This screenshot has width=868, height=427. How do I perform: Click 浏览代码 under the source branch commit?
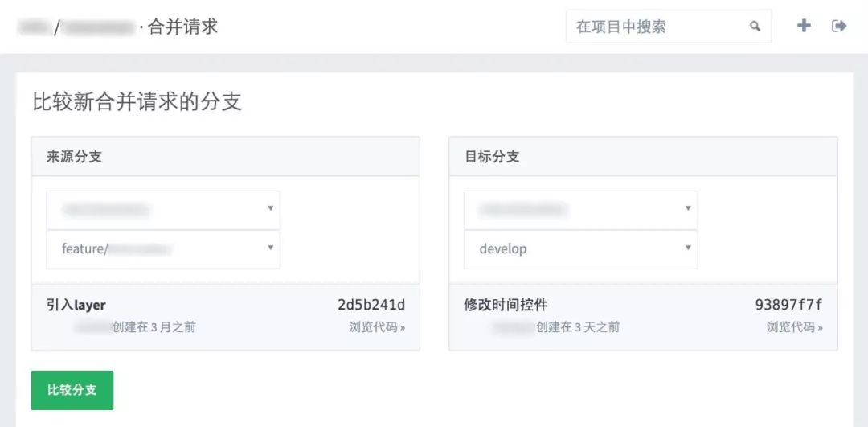[x=377, y=327]
